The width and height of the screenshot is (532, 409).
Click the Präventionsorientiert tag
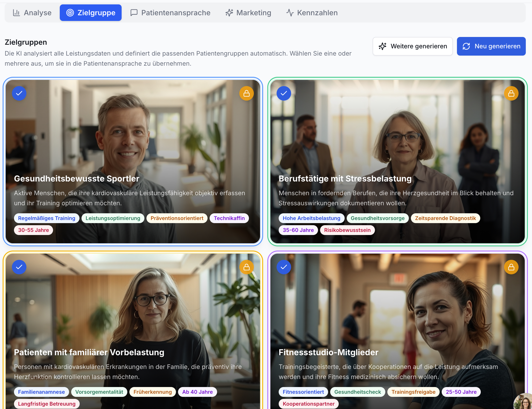(x=177, y=218)
